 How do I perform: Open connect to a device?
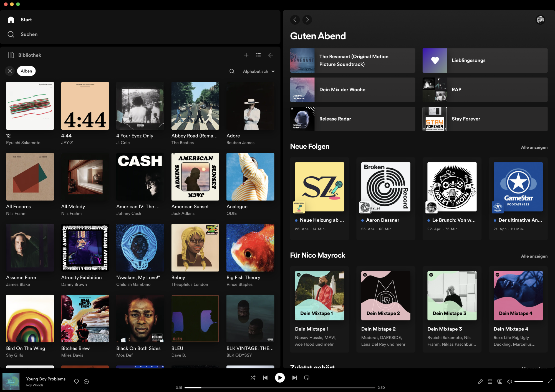(500, 382)
